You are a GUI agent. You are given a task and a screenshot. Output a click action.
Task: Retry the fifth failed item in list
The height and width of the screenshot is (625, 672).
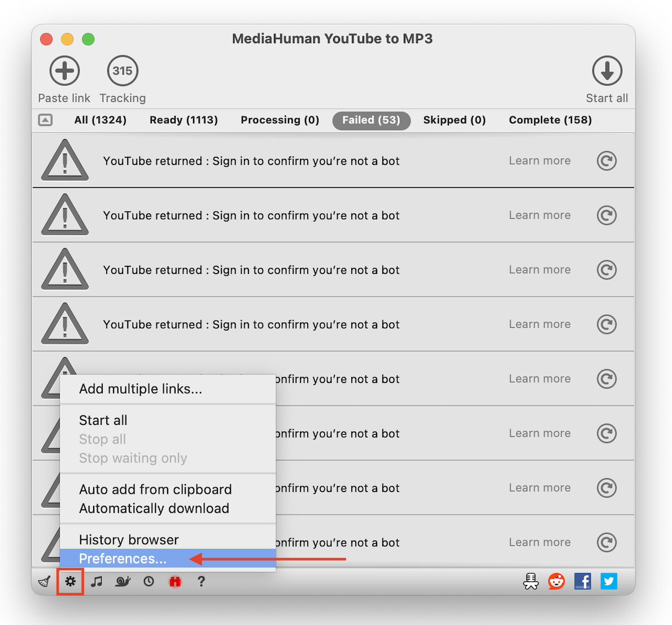607,379
